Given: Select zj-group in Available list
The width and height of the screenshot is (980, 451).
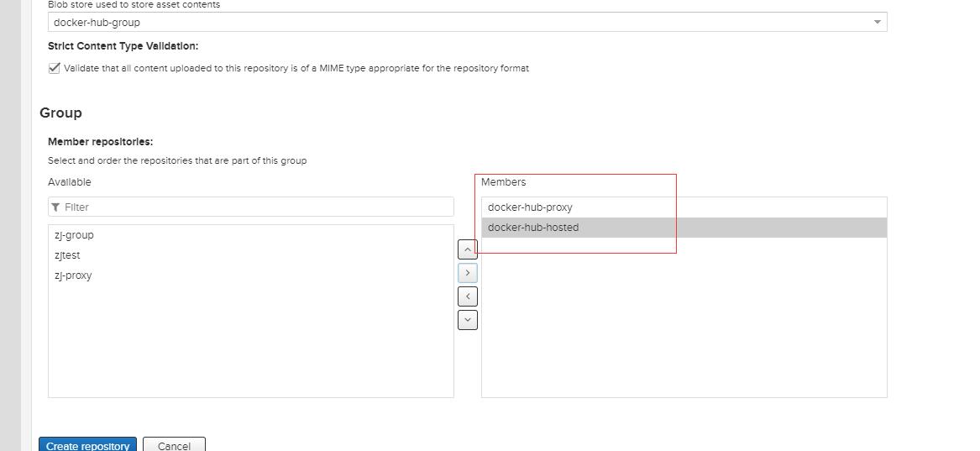Looking at the screenshot, I should coord(250,235).
